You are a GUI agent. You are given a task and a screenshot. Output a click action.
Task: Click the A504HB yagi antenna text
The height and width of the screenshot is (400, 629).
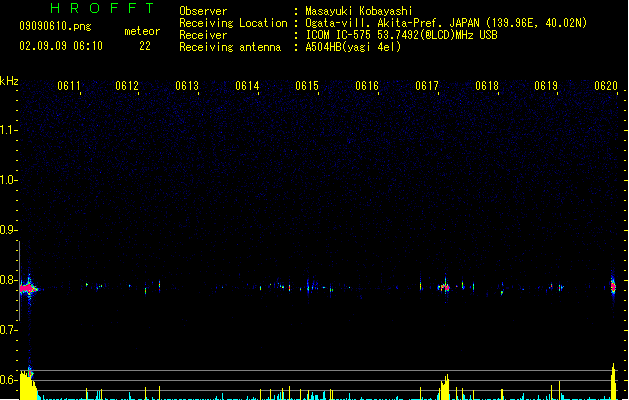coord(353,47)
